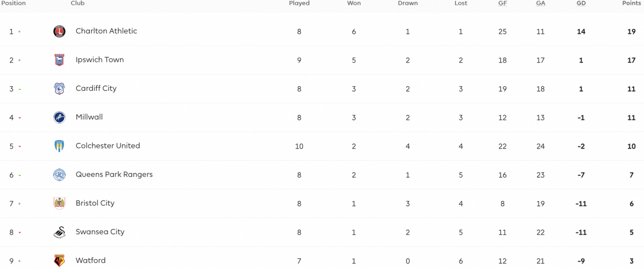Screen dimensions: 644x269
Task: Click the Cardiff City bluebird badge
Action: (x=60, y=89)
